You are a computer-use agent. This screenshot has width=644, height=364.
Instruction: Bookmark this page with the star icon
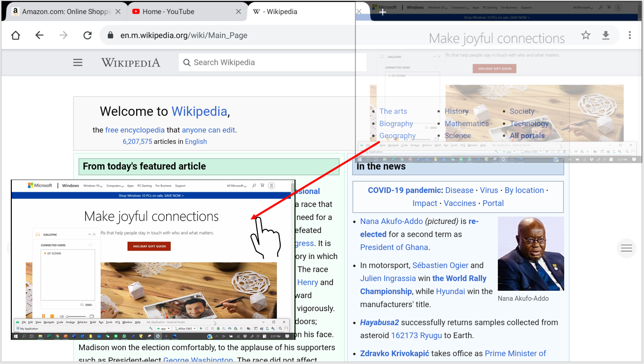586,35
